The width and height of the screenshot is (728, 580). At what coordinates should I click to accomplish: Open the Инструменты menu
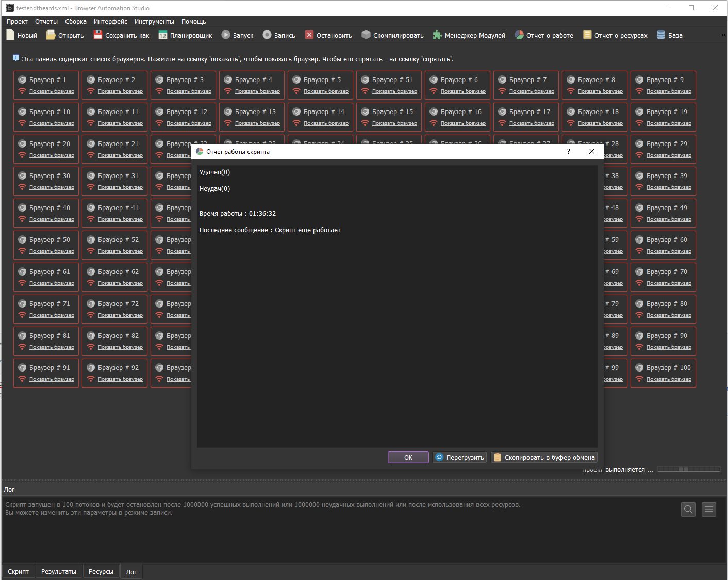(154, 22)
